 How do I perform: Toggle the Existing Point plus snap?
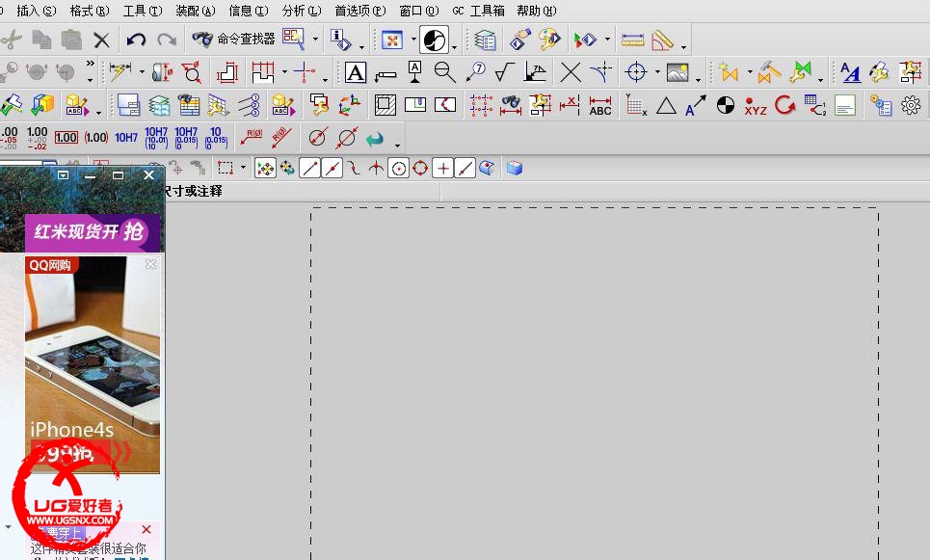pyautogui.click(x=443, y=169)
